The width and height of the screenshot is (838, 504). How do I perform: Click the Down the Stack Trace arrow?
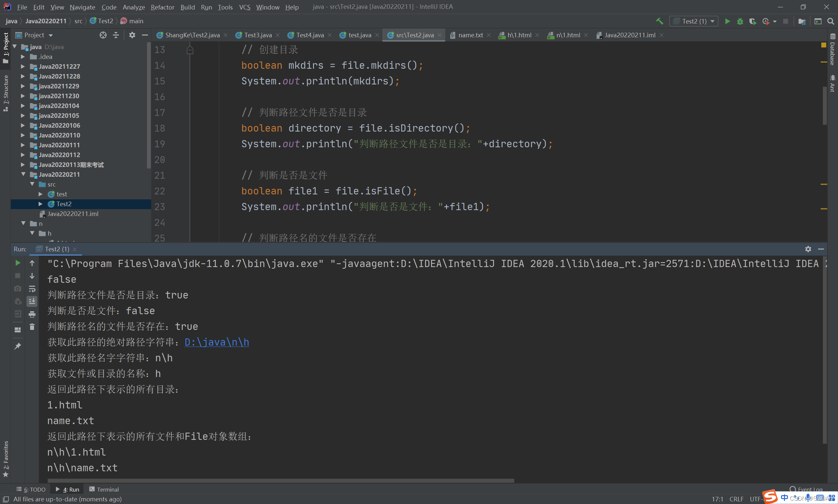[x=32, y=276]
